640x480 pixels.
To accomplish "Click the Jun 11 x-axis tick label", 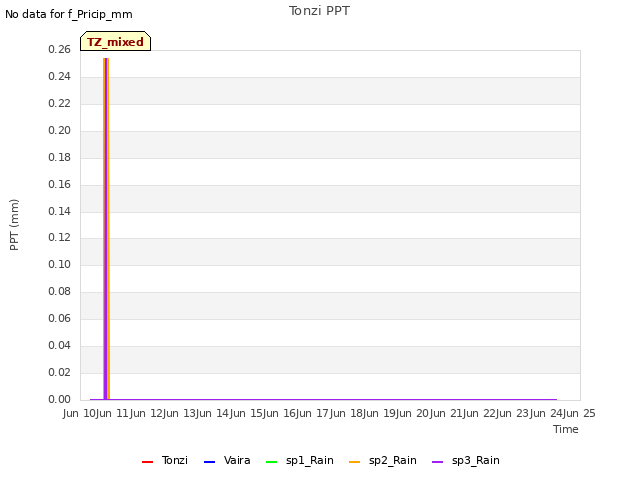I will (114, 413).
